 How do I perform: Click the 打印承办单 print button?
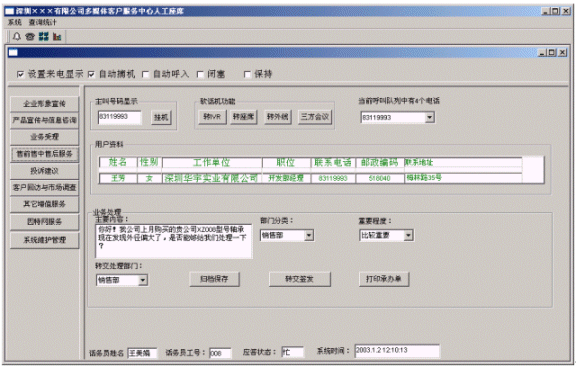coord(384,279)
